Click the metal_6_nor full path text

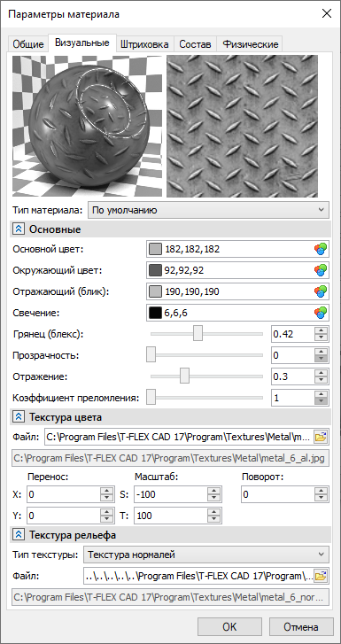[169, 598]
